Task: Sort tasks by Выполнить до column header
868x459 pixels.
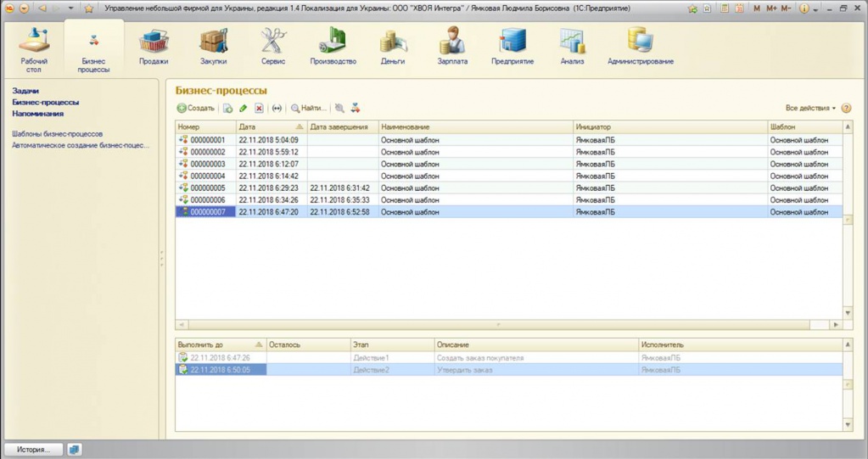Action: (x=221, y=344)
